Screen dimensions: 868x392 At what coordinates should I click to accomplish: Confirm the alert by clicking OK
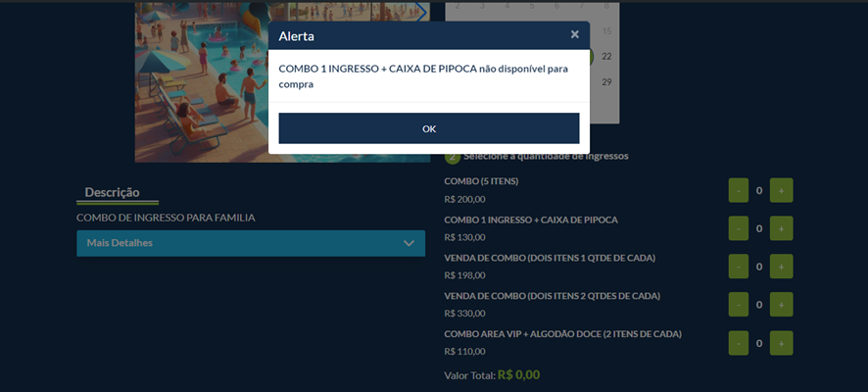tap(429, 128)
